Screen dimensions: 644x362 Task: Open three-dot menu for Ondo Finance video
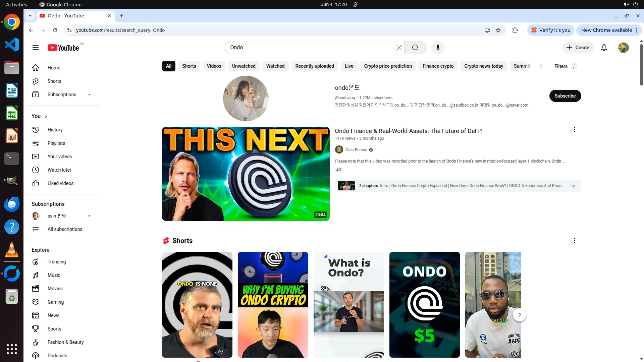pos(574,130)
